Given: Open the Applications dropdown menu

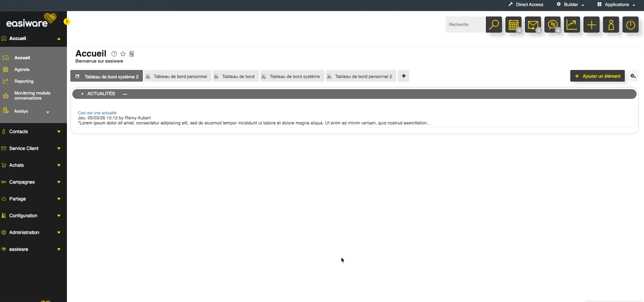Looking at the screenshot, I should point(616,5).
